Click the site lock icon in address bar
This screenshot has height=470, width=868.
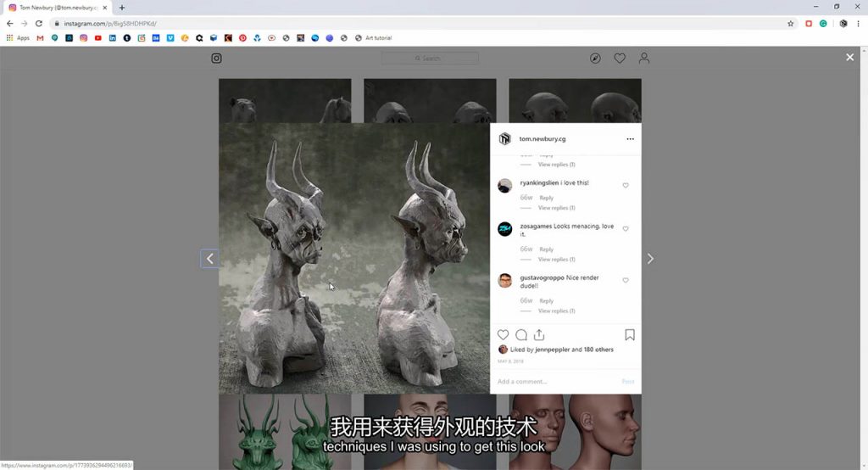click(x=57, y=23)
